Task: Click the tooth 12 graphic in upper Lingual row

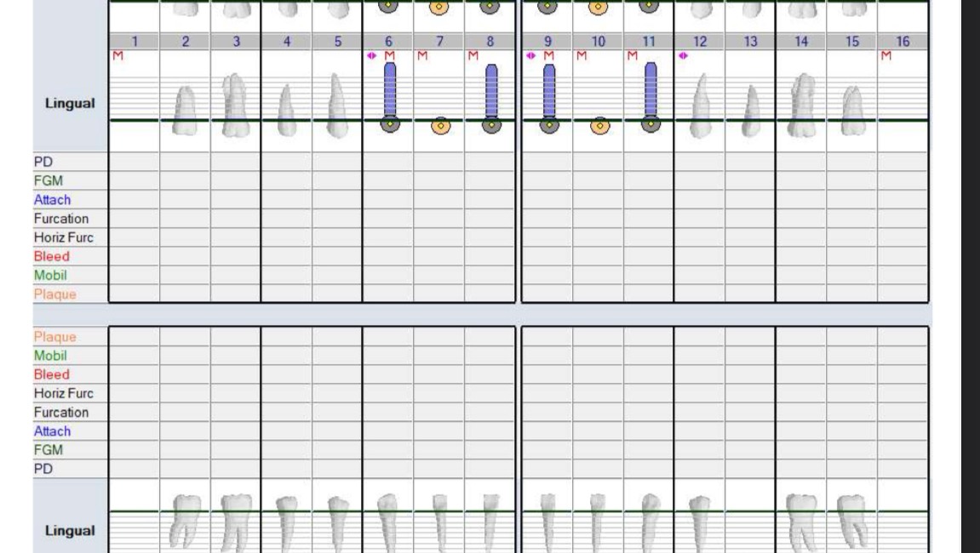Action: [x=700, y=105]
